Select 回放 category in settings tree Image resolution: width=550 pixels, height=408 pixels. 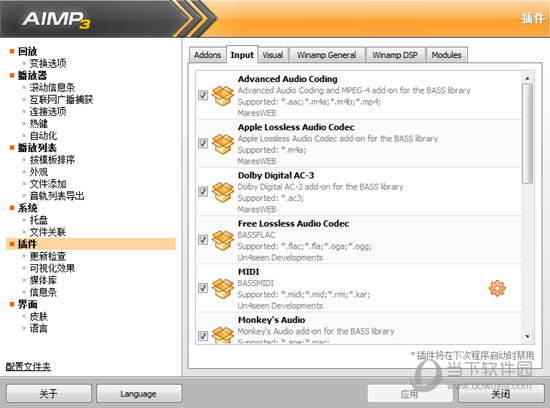click(x=27, y=52)
